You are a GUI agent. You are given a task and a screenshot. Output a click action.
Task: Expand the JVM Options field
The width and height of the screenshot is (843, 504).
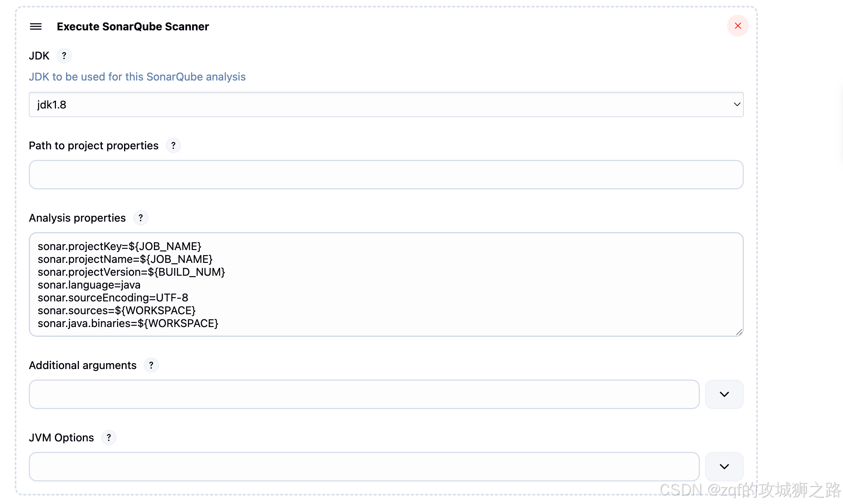(724, 467)
